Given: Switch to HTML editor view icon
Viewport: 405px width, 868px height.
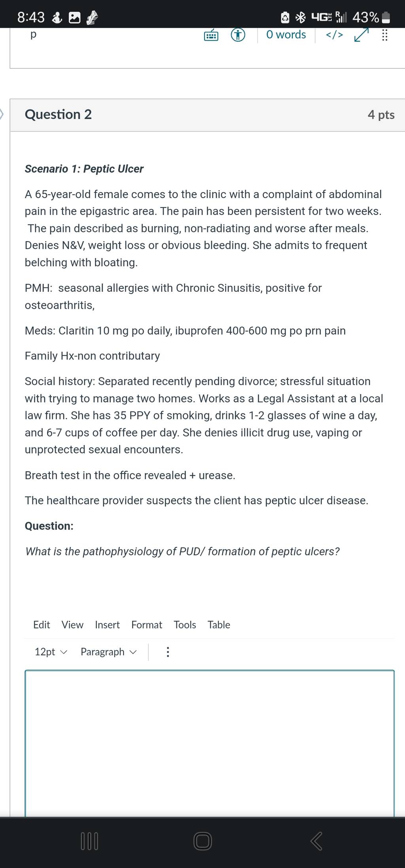Looking at the screenshot, I should (x=334, y=35).
